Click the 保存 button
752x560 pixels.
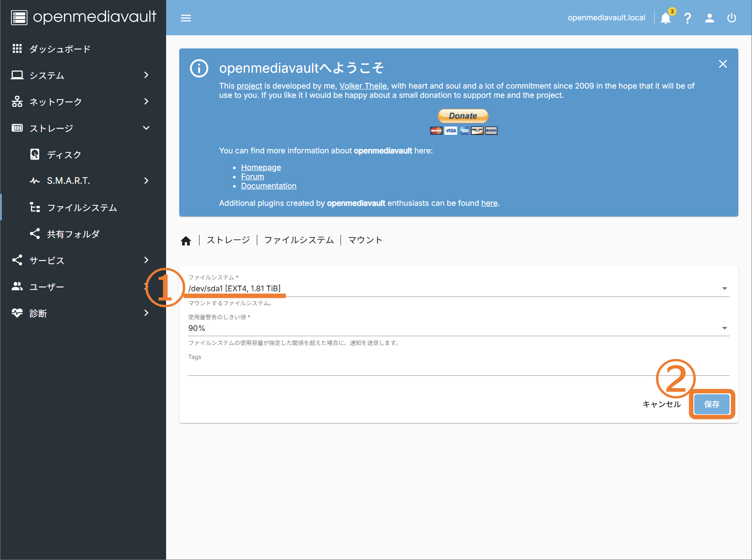point(712,404)
